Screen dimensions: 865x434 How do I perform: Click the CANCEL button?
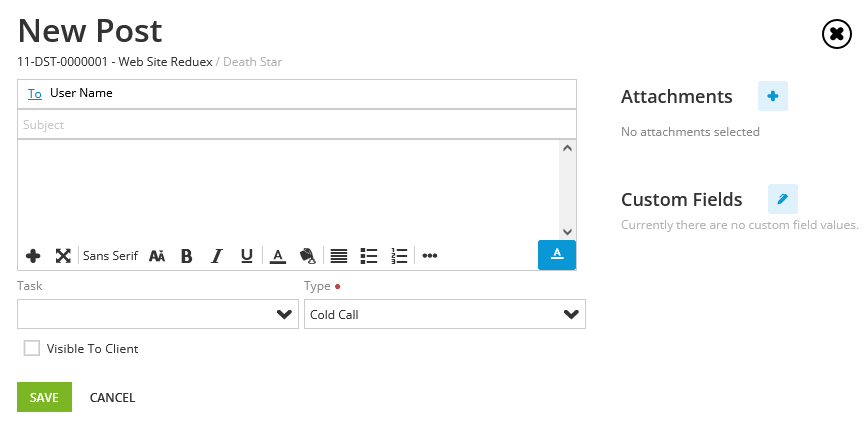pos(113,398)
